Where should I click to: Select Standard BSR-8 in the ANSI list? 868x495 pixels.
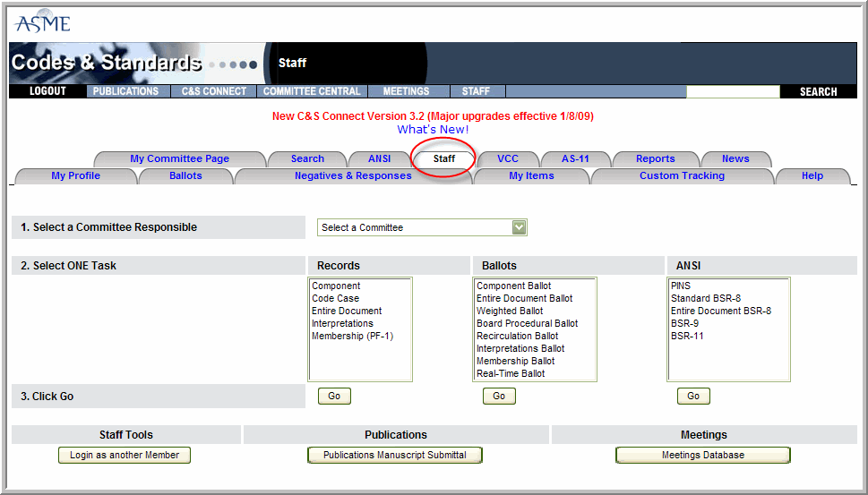click(706, 298)
